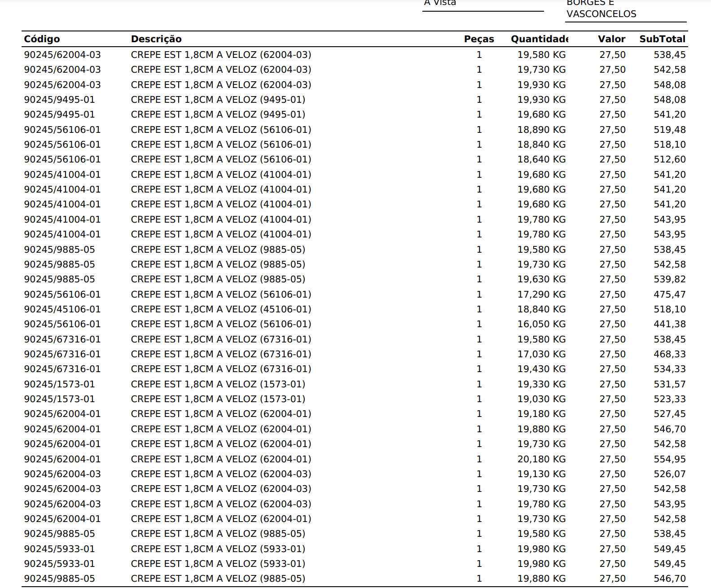This screenshot has height=588, width=711.
Task: Select the Peças column header
Action: tap(478, 39)
